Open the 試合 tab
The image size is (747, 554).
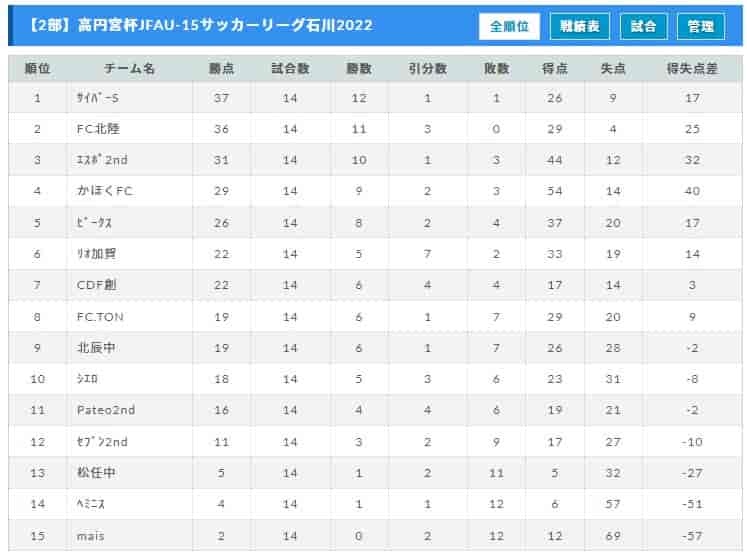(643, 26)
